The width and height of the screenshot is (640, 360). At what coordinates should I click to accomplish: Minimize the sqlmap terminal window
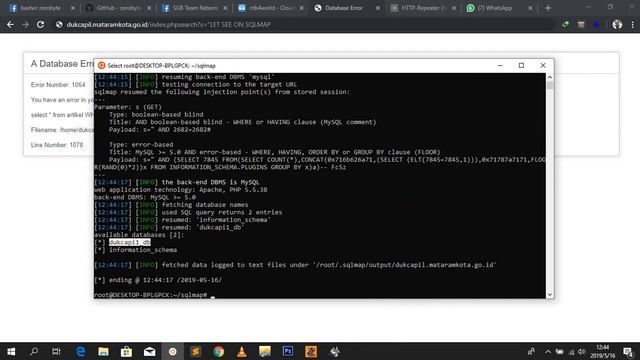point(500,65)
